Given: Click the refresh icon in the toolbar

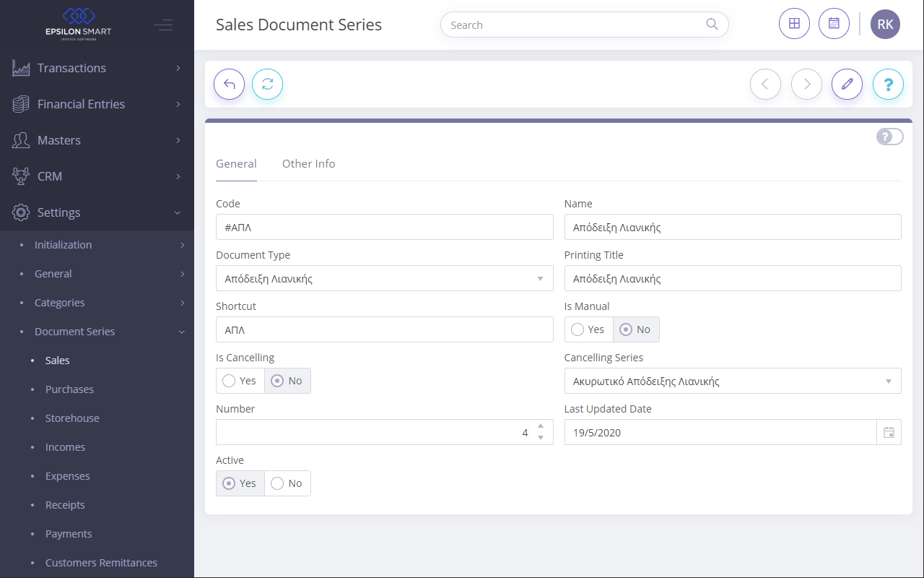Looking at the screenshot, I should 267,84.
